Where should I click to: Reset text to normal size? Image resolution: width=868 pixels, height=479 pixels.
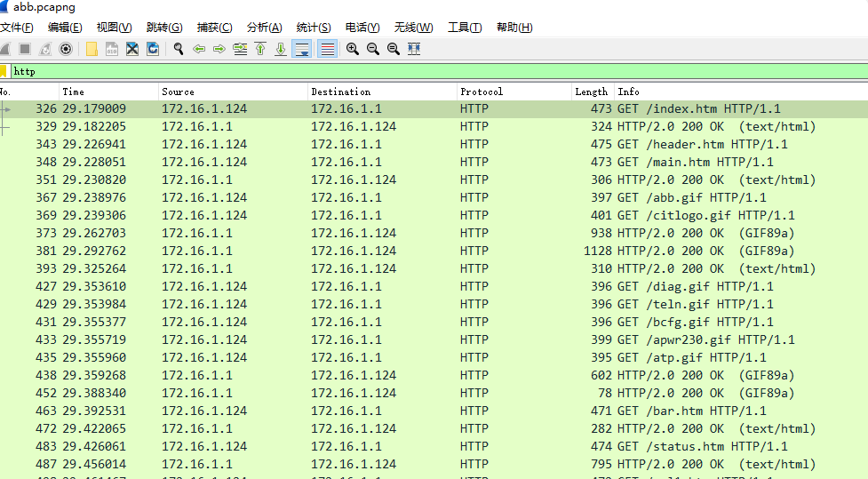point(393,49)
